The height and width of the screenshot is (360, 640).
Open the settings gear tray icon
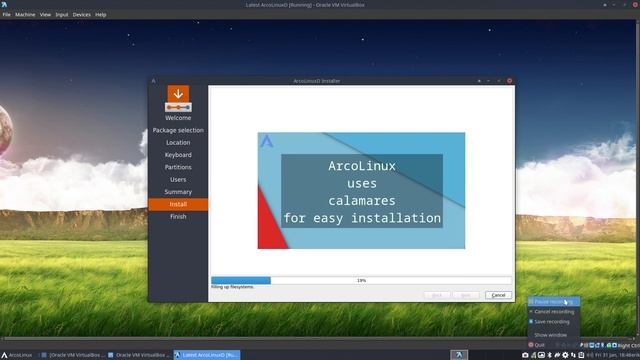(x=565, y=355)
